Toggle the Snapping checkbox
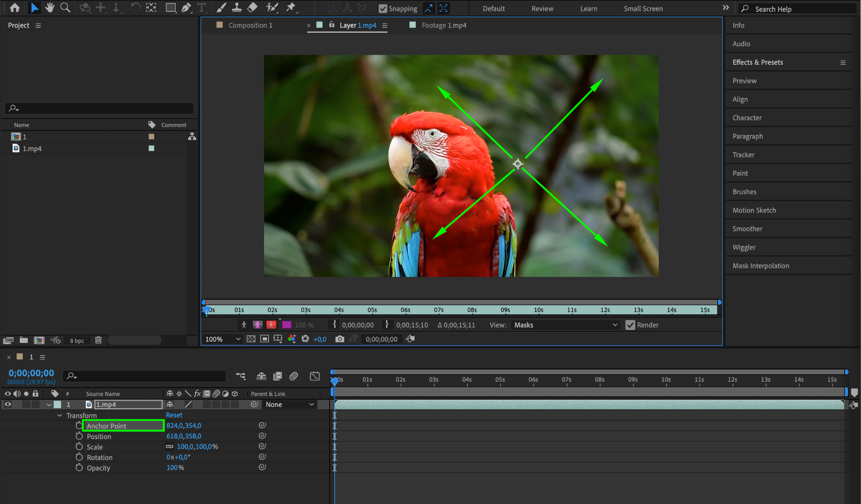This screenshot has height=504, width=861. [383, 8]
